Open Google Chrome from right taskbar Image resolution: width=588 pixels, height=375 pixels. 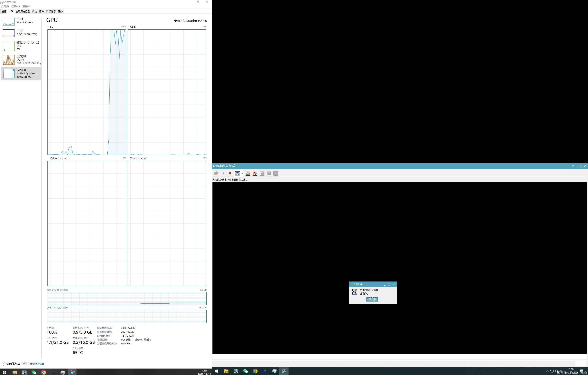[x=255, y=371]
